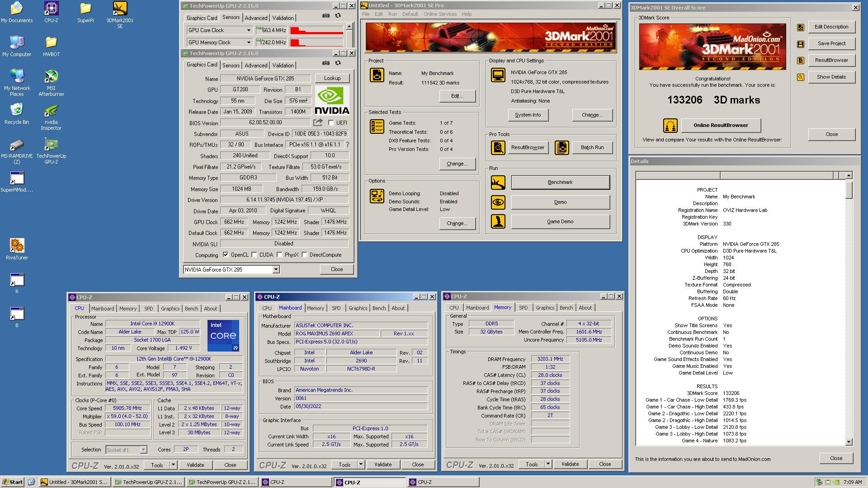Toggle the UEFI checkbox in GPU-Z
Screen dimensions: 868x488
[x=331, y=123]
